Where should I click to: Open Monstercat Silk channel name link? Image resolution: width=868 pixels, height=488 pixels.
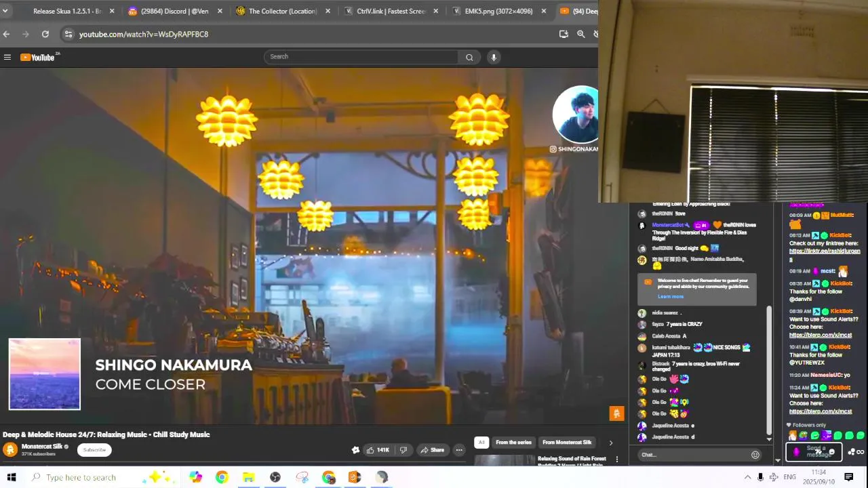coord(42,447)
